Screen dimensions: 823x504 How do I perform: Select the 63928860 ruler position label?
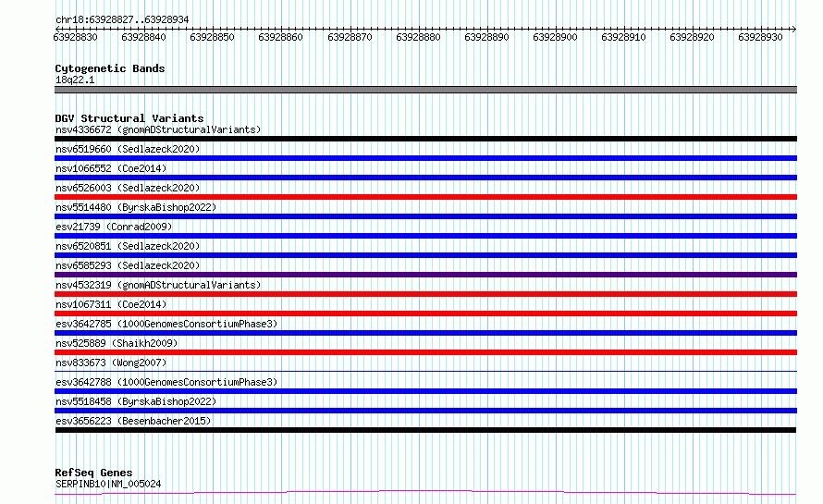click(x=281, y=37)
